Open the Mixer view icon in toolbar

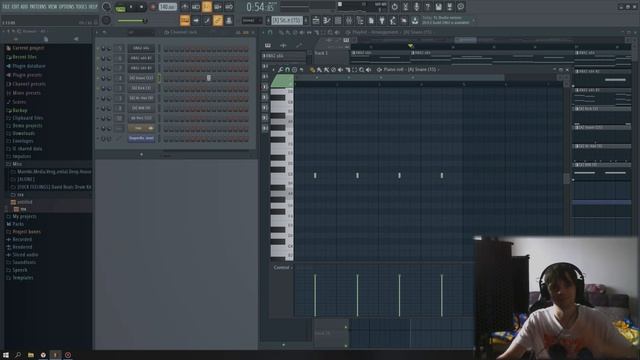pyautogui.click(x=349, y=20)
